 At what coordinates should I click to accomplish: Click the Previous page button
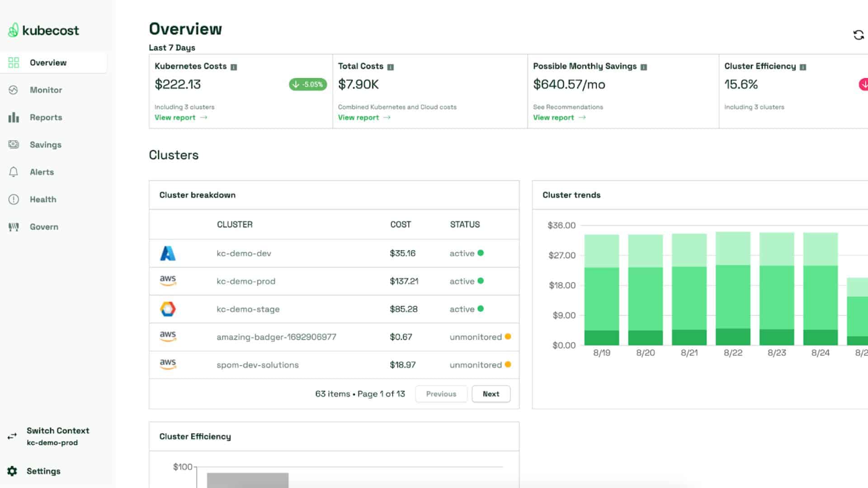pyautogui.click(x=441, y=394)
